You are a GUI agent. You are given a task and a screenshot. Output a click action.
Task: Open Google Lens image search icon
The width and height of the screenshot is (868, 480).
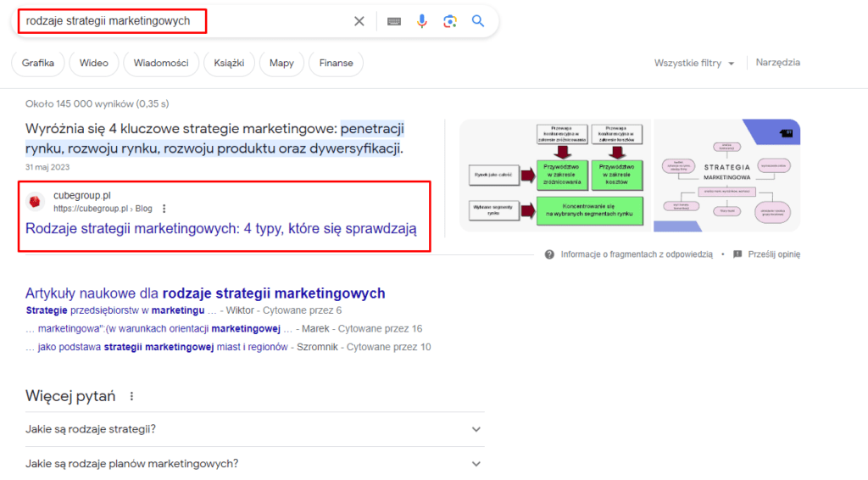tap(450, 21)
